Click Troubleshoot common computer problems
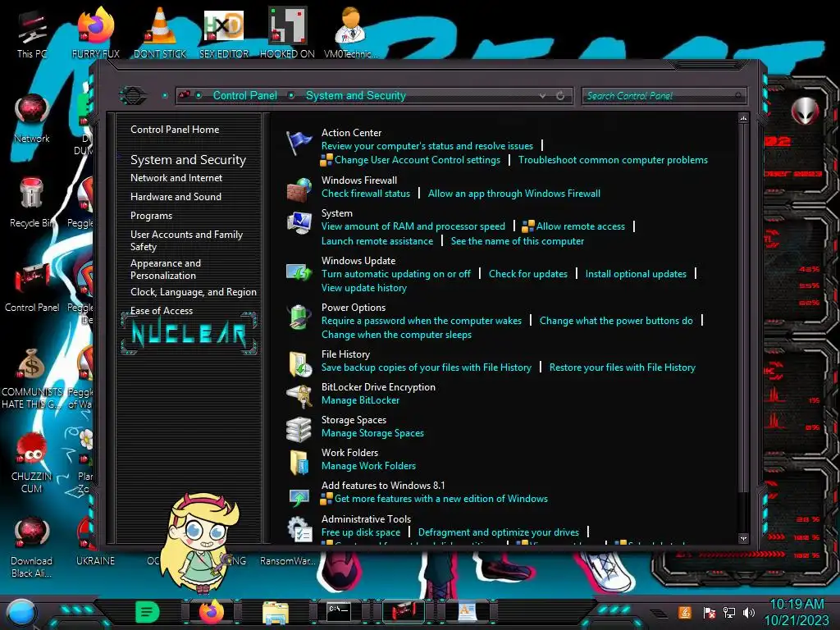Screen dimensions: 840x630 [x=613, y=160]
